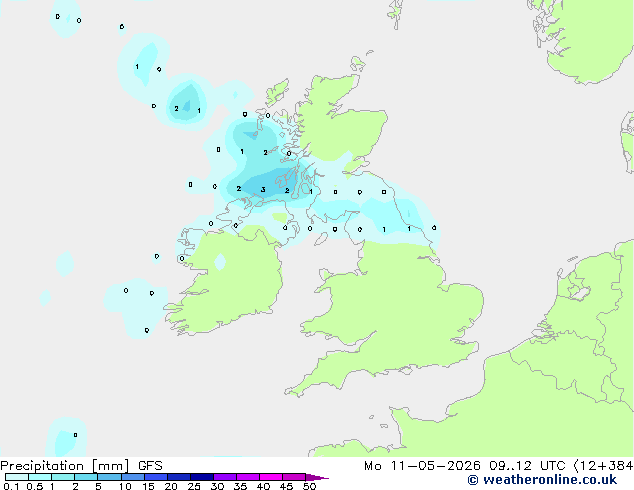Click the 0.1–0.5 mm legend color swatch
The height and width of the screenshot is (490, 634).
tap(17, 477)
